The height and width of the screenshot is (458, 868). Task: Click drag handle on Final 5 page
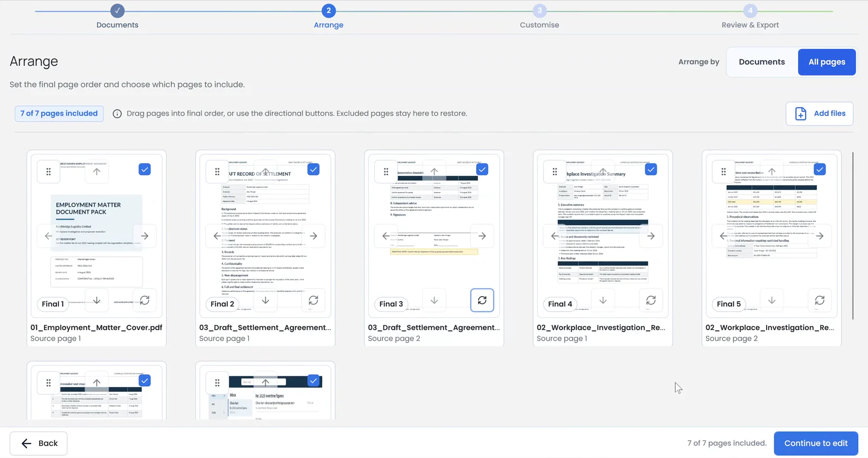tap(723, 171)
